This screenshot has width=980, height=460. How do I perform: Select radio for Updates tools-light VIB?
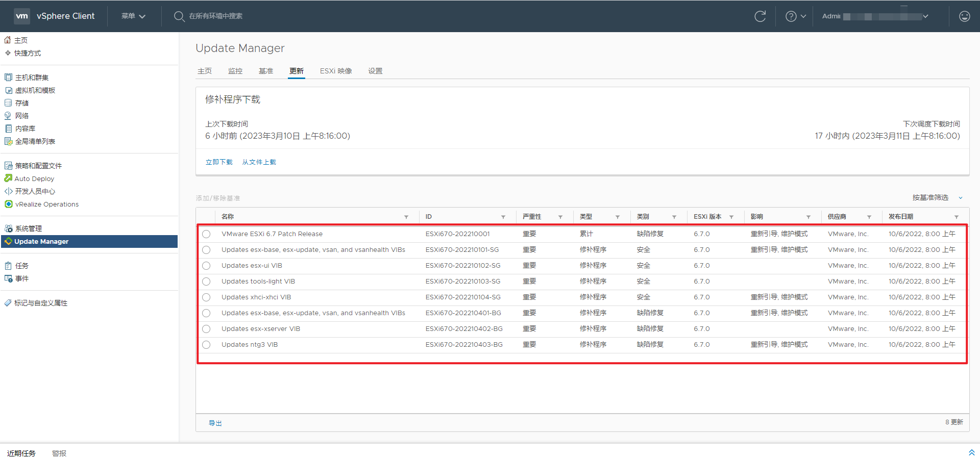coord(206,282)
